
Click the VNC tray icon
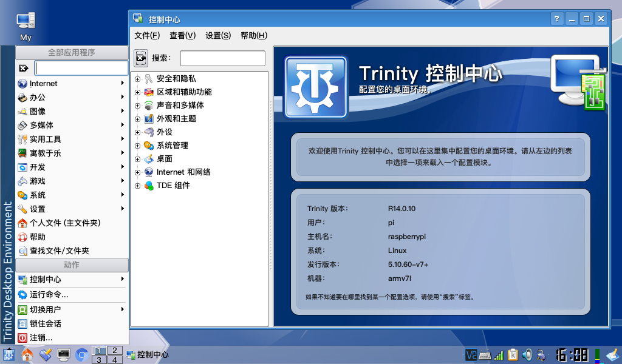pos(471,355)
